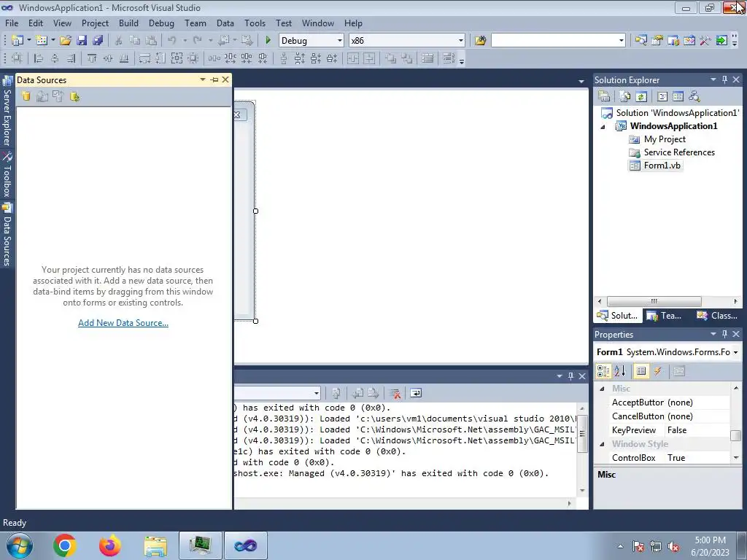
Task: Click the Find in Files binoculars icon
Action: coord(480,41)
